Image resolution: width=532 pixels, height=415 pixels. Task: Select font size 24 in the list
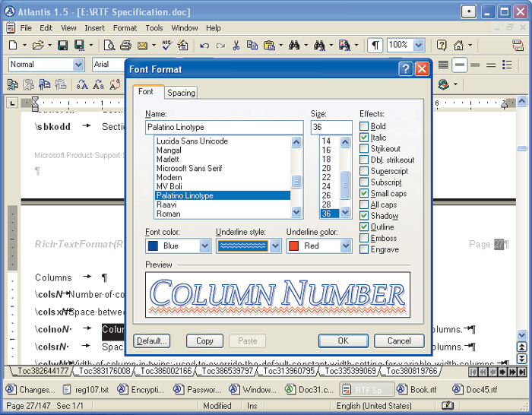(x=327, y=186)
